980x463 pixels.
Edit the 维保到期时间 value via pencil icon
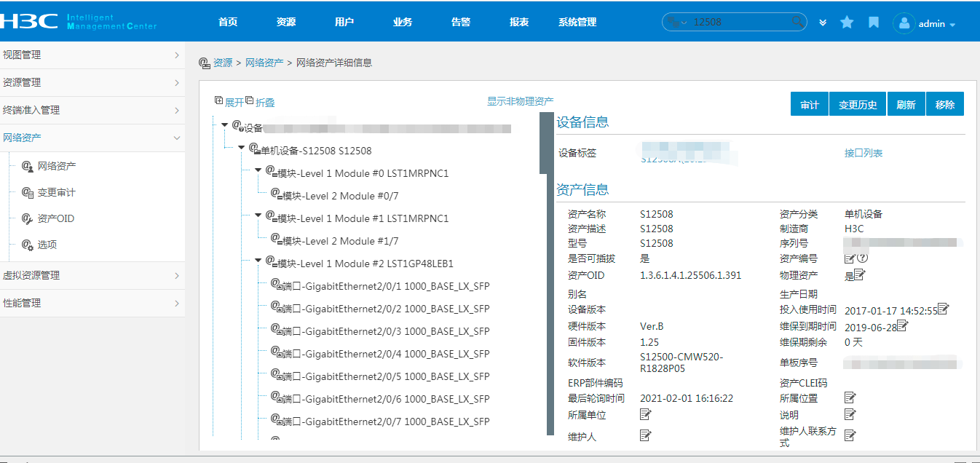click(903, 325)
